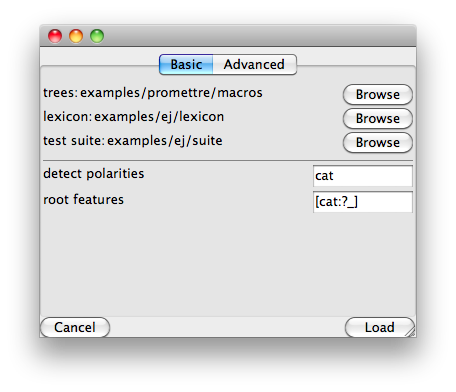This screenshot has height=392, width=456.
Task: Click the lexicon path examples/ej/lexicon
Action: tap(159, 117)
